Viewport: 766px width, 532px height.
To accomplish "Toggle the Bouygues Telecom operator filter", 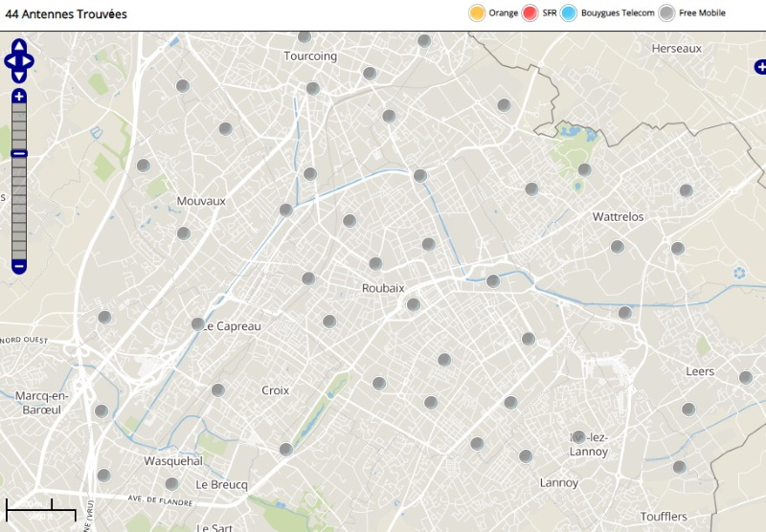I will click(x=569, y=13).
